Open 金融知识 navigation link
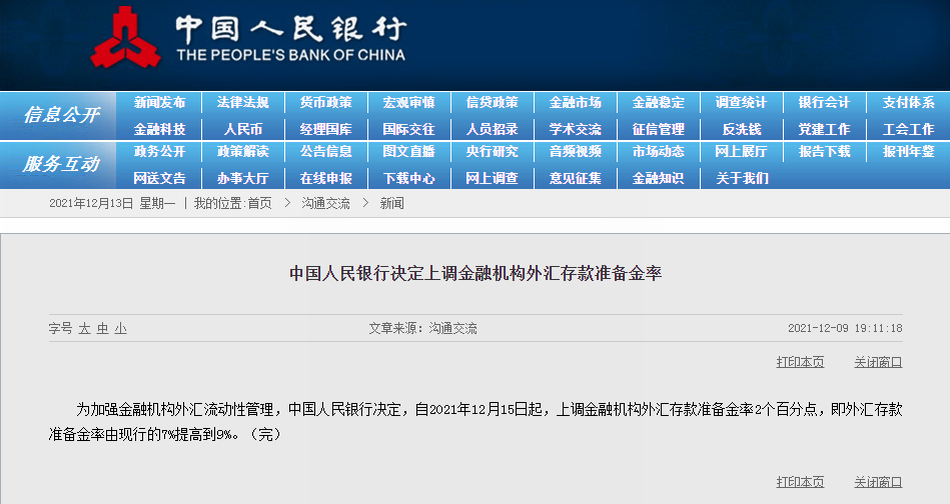The image size is (950, 504). (659, 178)
